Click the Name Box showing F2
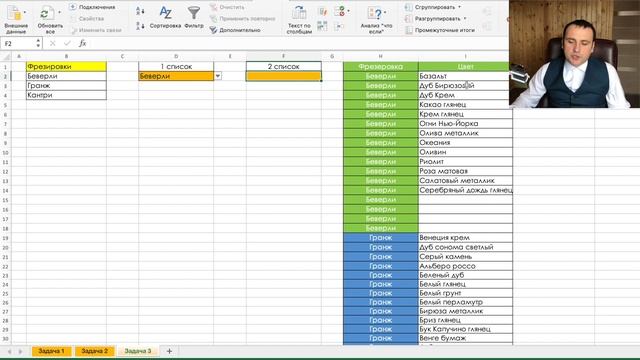Screen dimensions: 640x360 pos(18,43)
